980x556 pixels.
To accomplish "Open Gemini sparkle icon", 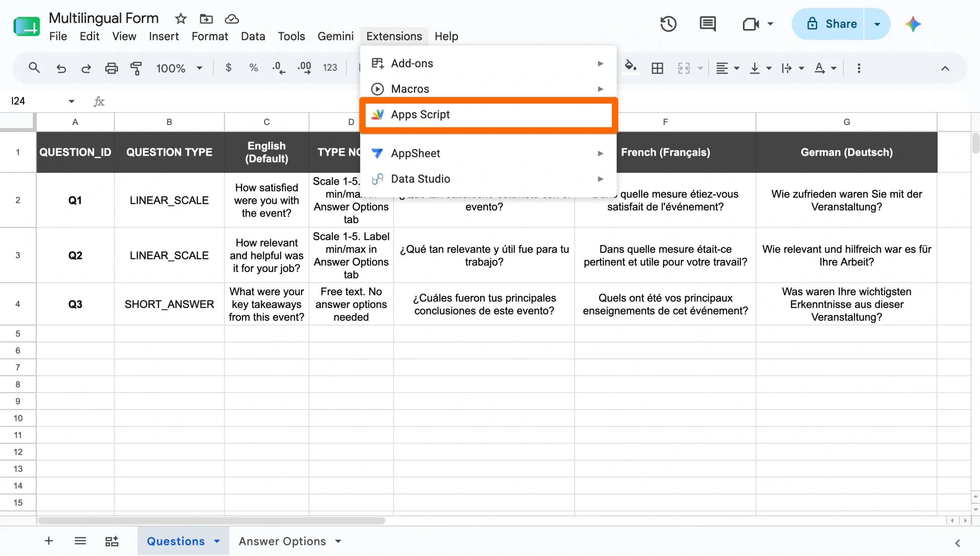I will pos(913,24).
